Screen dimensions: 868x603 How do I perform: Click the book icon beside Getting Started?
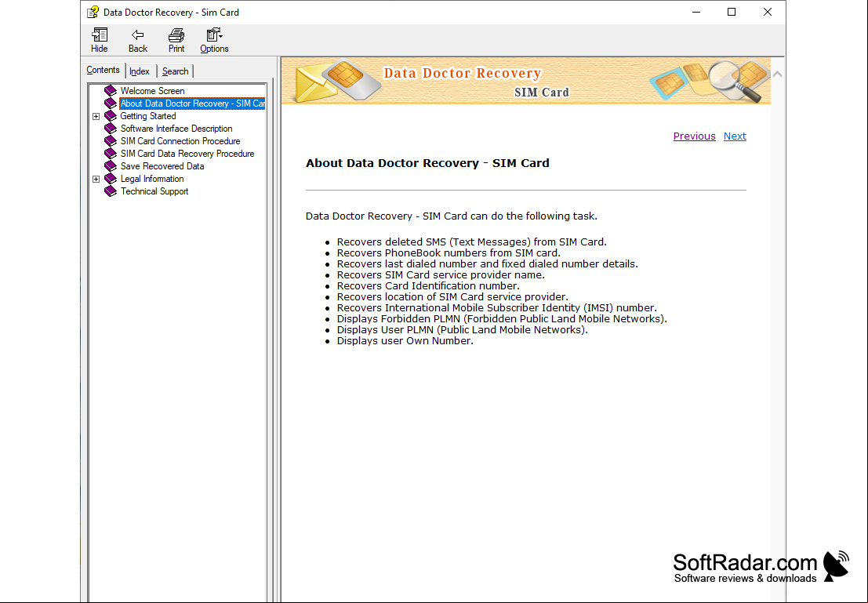[x=111, y=116]
